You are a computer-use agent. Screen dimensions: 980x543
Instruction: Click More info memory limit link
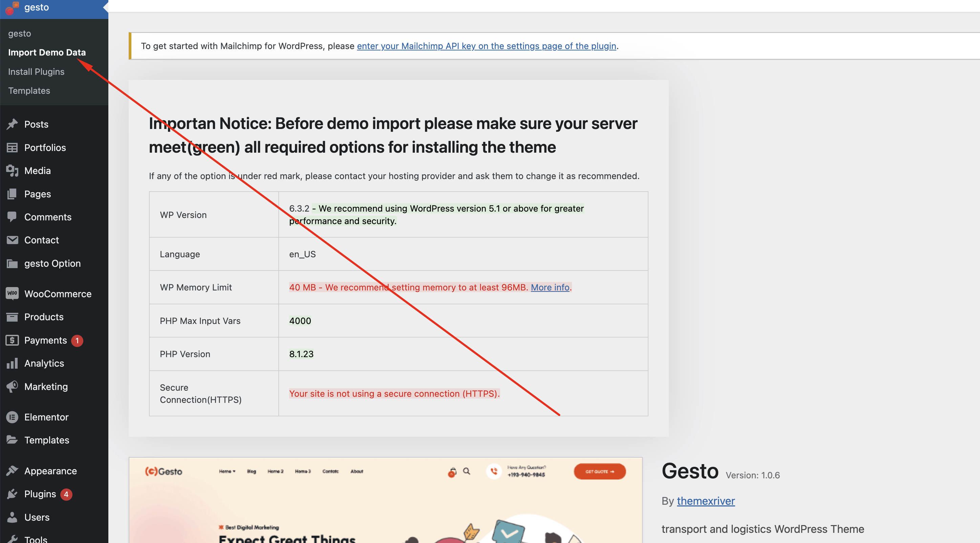click(550, 287)
